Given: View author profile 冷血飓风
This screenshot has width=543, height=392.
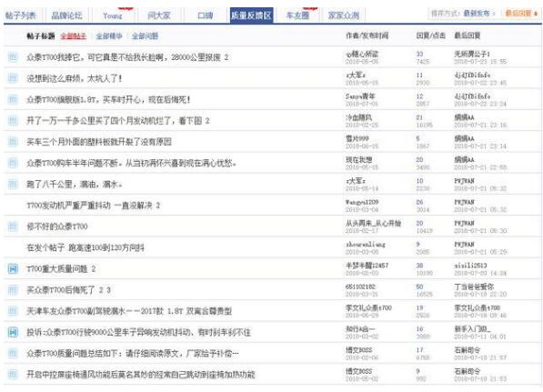Looking at the screenshot, I should (x=358, y=117).
